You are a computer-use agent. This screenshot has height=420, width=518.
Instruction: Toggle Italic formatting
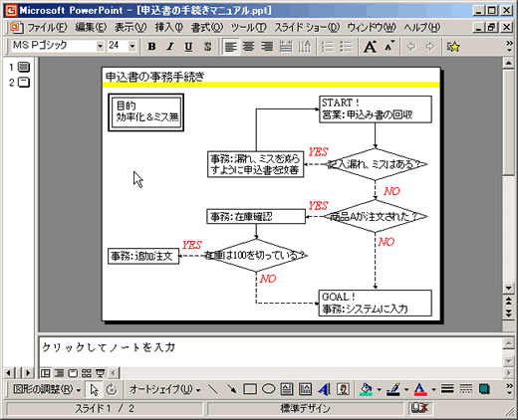click(170, 47)
